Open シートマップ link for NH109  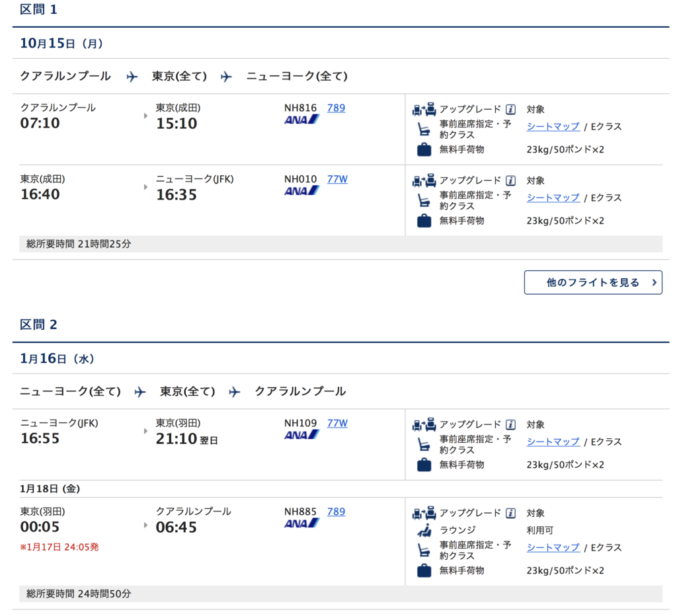coord(553,442)
